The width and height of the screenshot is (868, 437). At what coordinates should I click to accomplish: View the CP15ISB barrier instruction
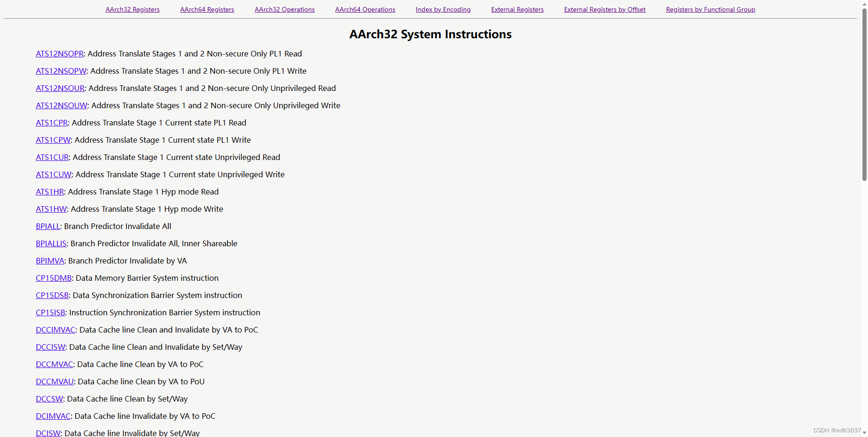click(50, 312)
